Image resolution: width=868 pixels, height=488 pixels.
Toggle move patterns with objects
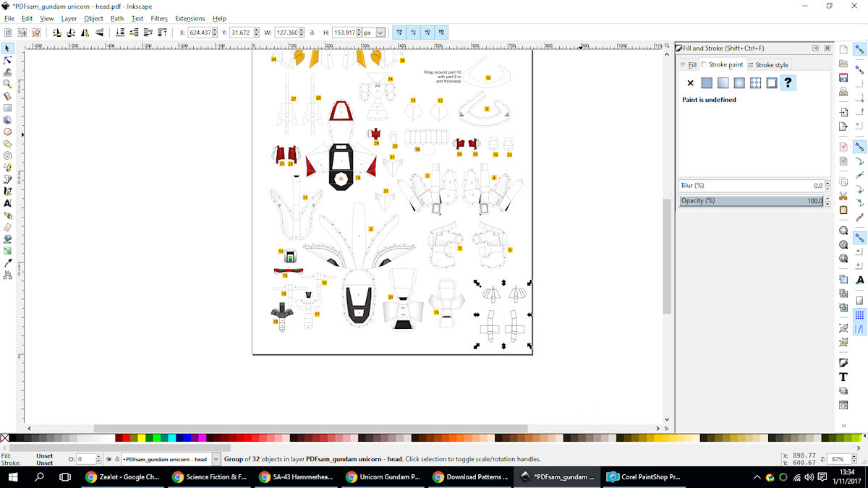click(x=442, y=33)
